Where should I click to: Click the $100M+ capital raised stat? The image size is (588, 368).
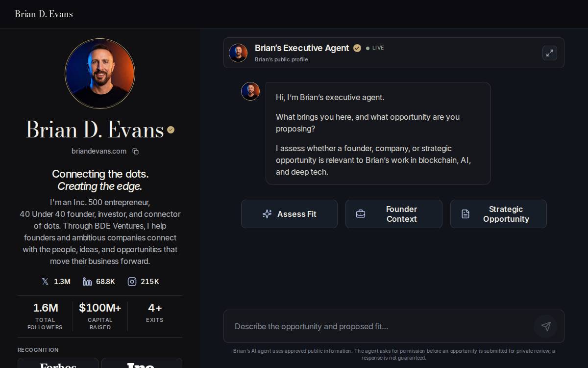[x=100, y=316]
